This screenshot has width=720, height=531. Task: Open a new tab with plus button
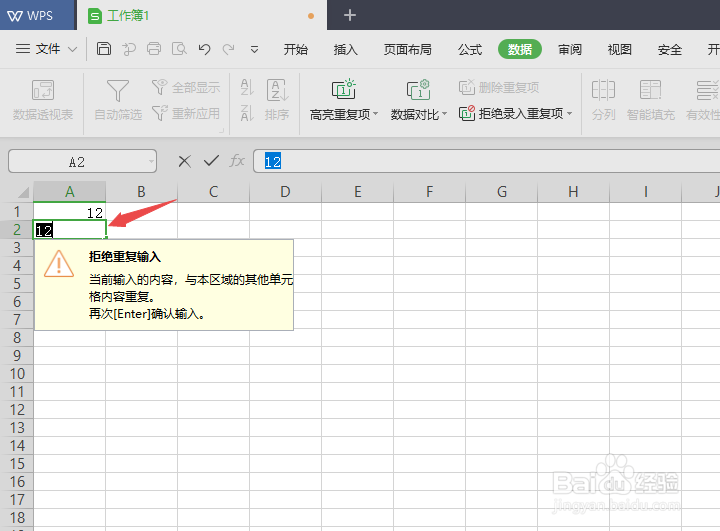point(350,16)
